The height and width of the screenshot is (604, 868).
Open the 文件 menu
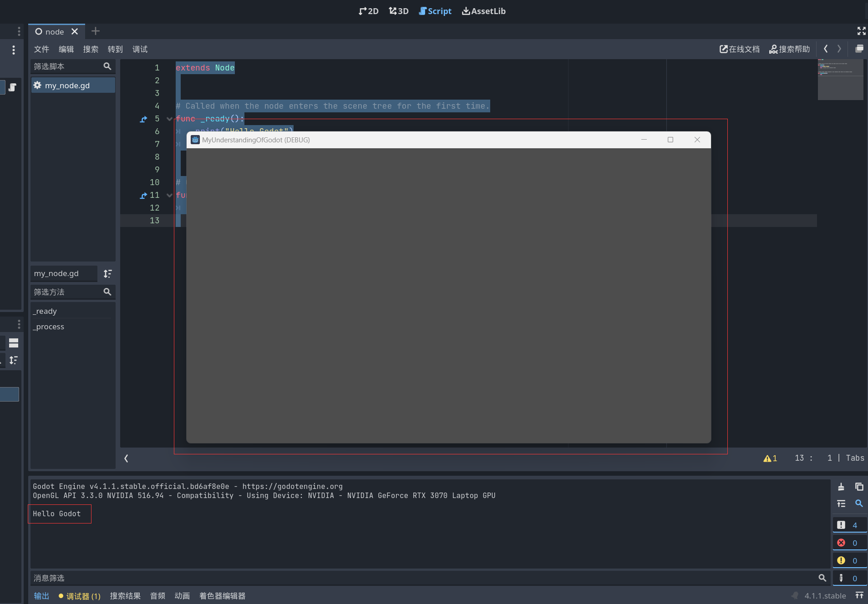coord(41,49)
